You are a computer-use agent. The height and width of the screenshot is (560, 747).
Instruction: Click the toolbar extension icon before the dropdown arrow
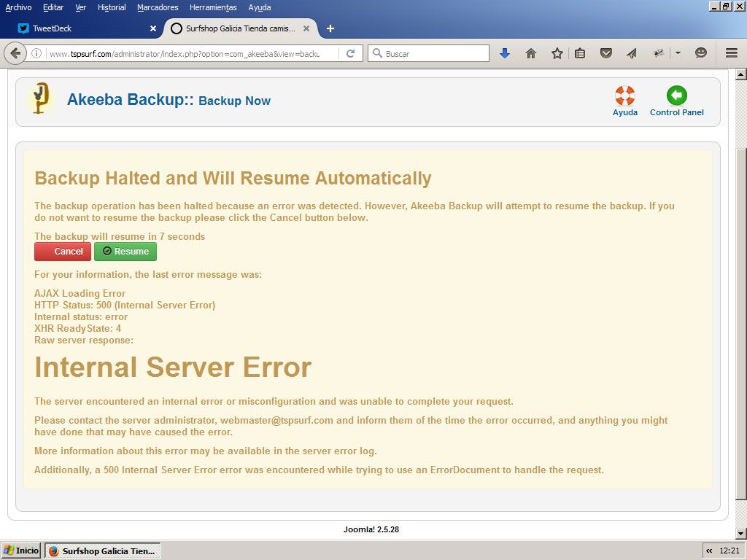659,53
